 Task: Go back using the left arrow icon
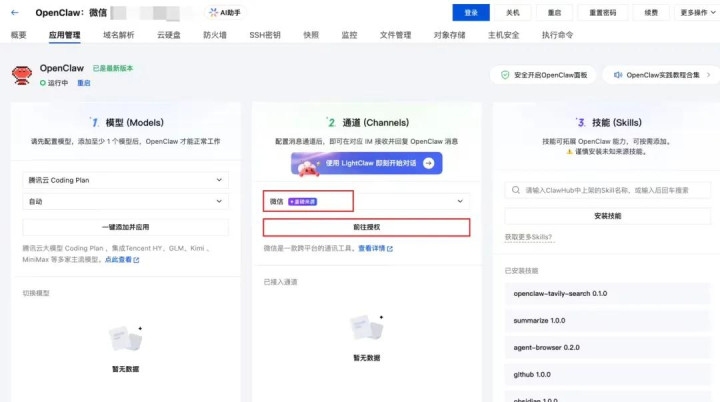point(15,13)
